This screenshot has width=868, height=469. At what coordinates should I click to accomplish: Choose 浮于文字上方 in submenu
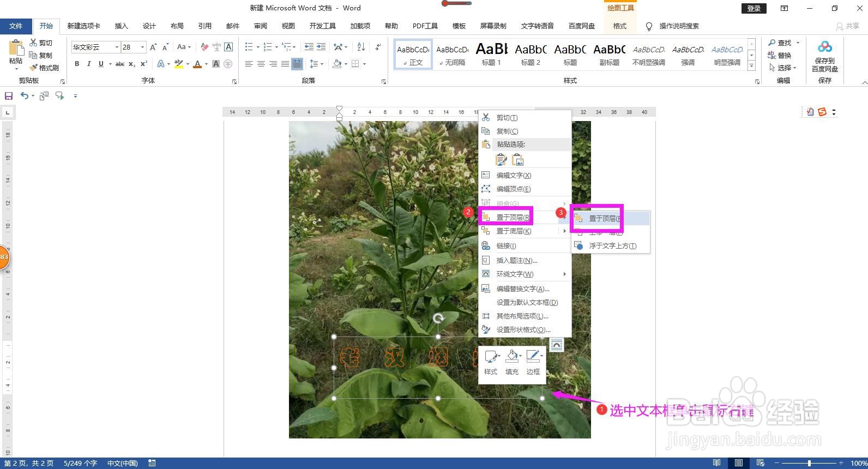click(x=611, y=246)
